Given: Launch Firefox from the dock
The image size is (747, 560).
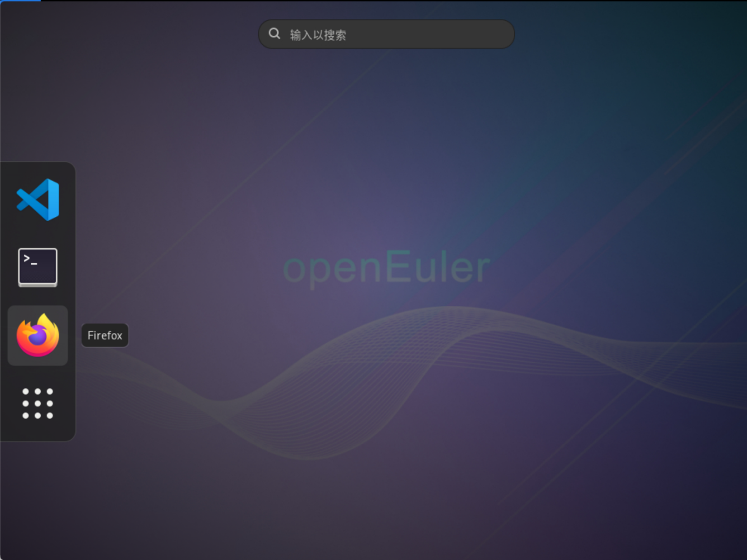Looking at the screenshot, I should click(x=37, y=335).
